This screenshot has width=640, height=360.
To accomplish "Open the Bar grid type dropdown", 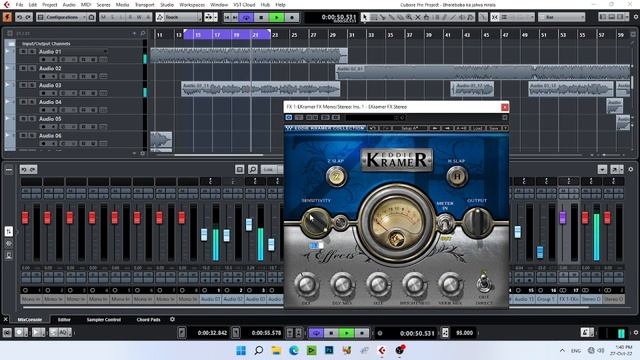I will tap(562, 18).
